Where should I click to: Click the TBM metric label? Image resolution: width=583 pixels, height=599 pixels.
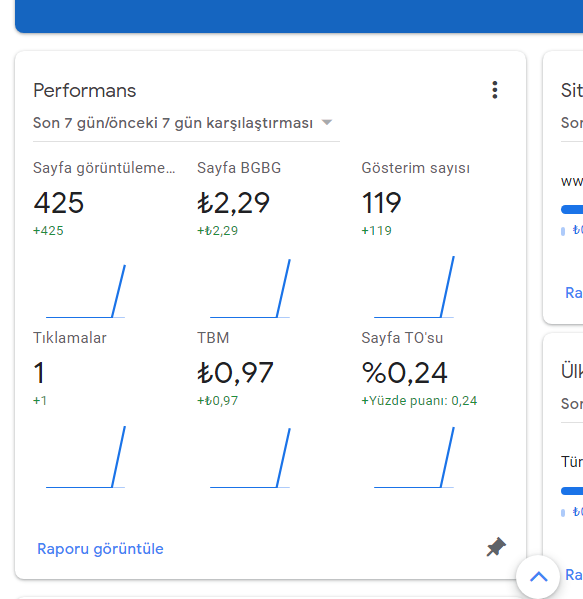pos(213,338)
